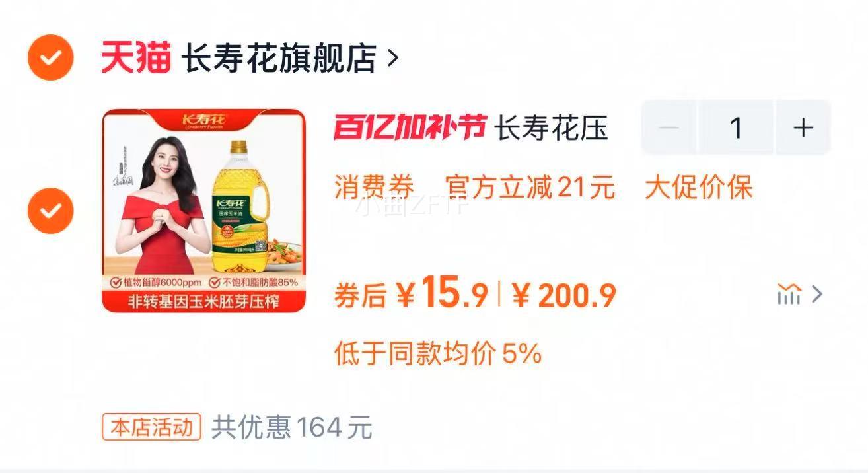Open 大促价保 price protection info
Screen dimensions: 868x473
coord(699,188)
